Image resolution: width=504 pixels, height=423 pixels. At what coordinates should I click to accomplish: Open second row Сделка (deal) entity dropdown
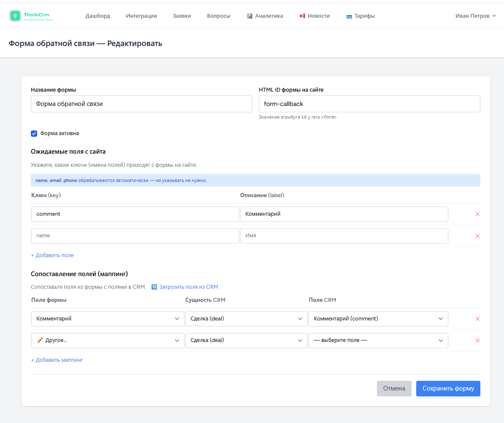tap(246, 340)
